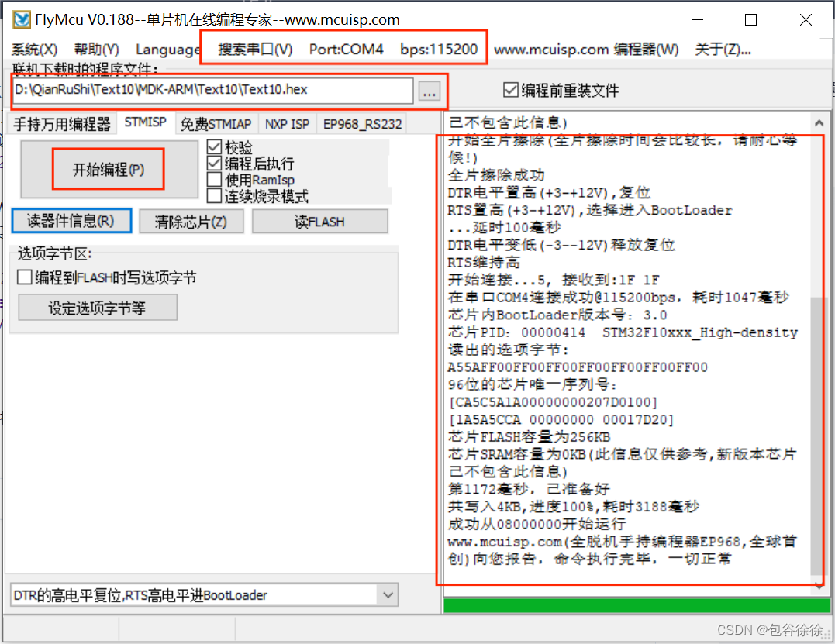Screen dimensions: 835x644
Task: Open the 关于(Z)... menu
Action: click(x=723, y=50)
